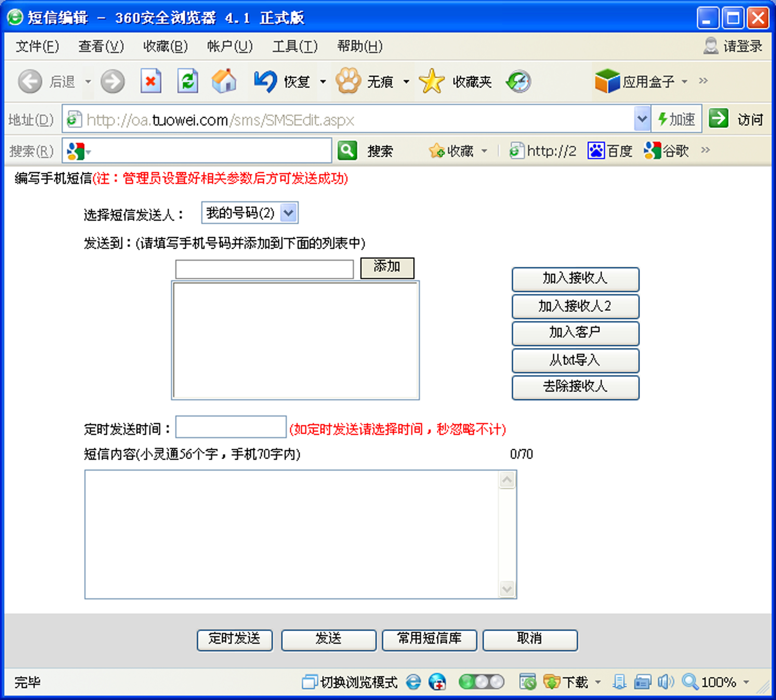This screenshot has width=776, height=700.
Task: Click the stop loading icon
Action: coord(150,81)
